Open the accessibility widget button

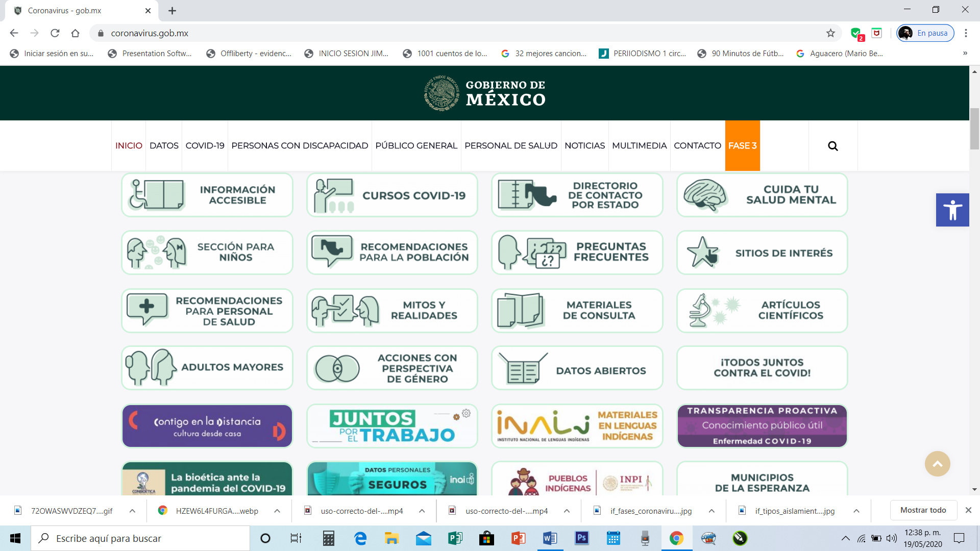pyautogui.click(x=952, y=210)
